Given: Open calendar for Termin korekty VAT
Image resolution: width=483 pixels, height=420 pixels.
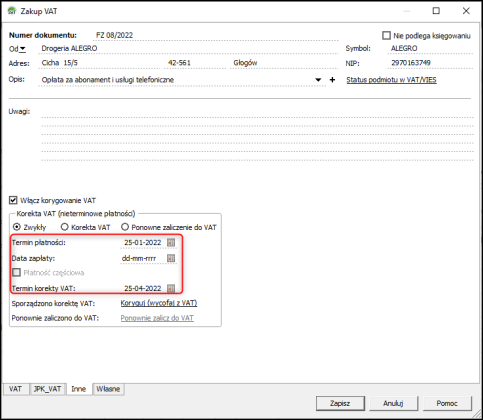Looking at the screenshot, I should point(171,289).
